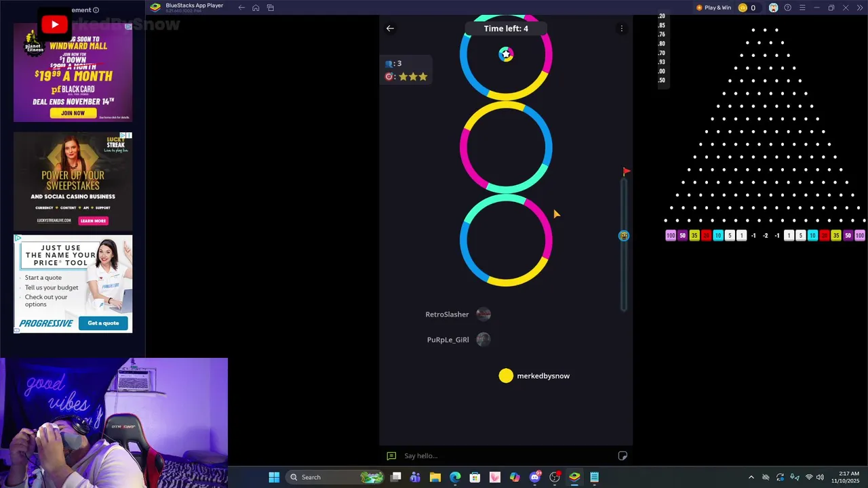Open File Explorer from taskbar

[x=435, y=477]
